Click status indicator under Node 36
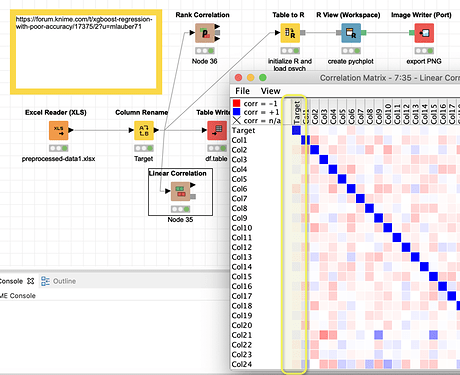460x375 pixels. 205,51
